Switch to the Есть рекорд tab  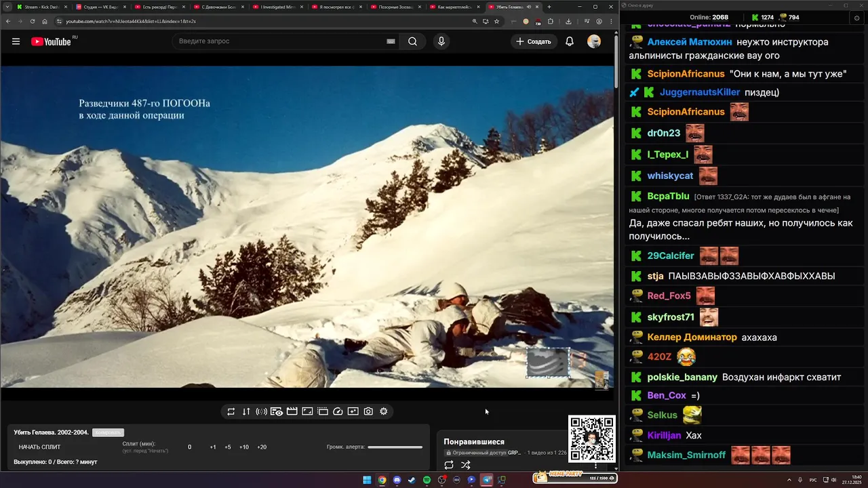pos(161,7)
